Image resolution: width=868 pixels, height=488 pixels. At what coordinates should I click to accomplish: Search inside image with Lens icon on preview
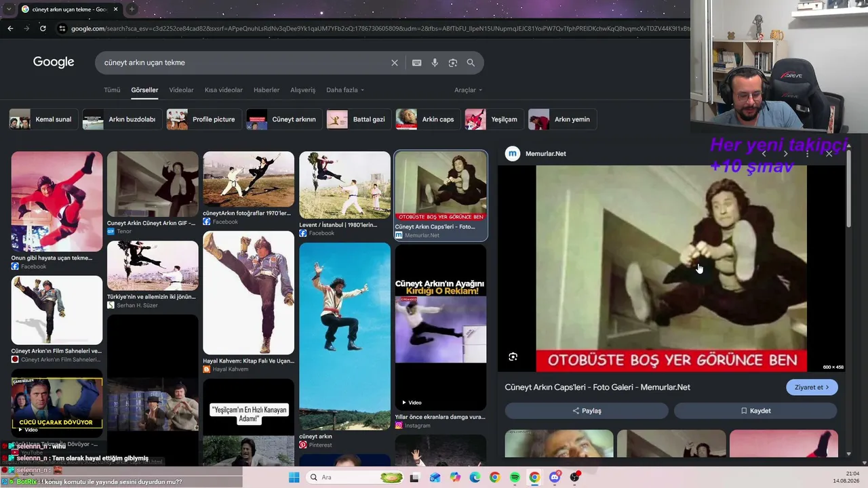(x=513, y=357)
